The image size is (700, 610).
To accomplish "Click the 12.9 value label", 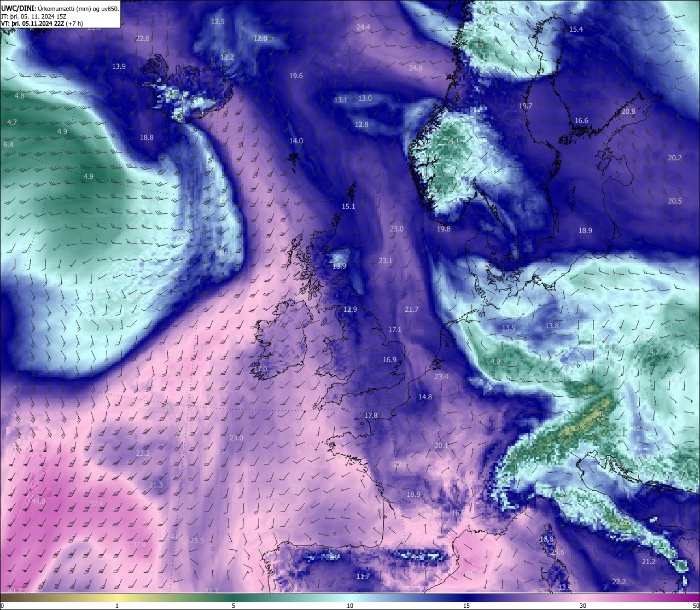I will tap(350, 310).
